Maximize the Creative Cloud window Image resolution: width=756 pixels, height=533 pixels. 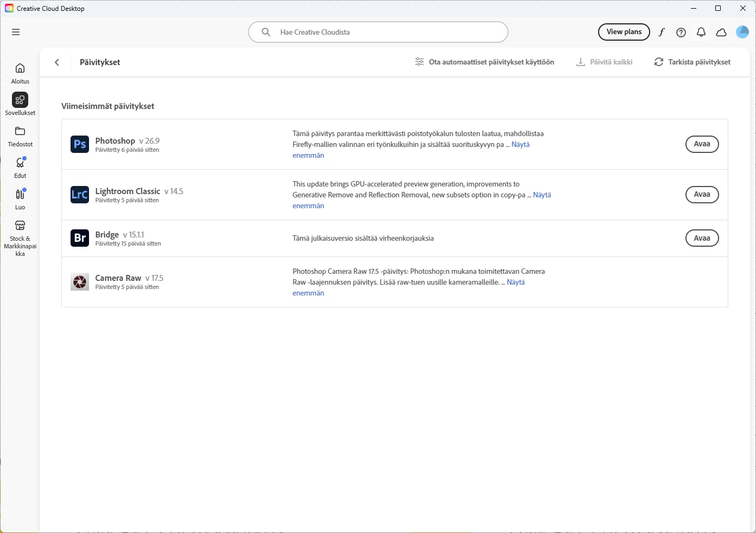click(718, 8)
